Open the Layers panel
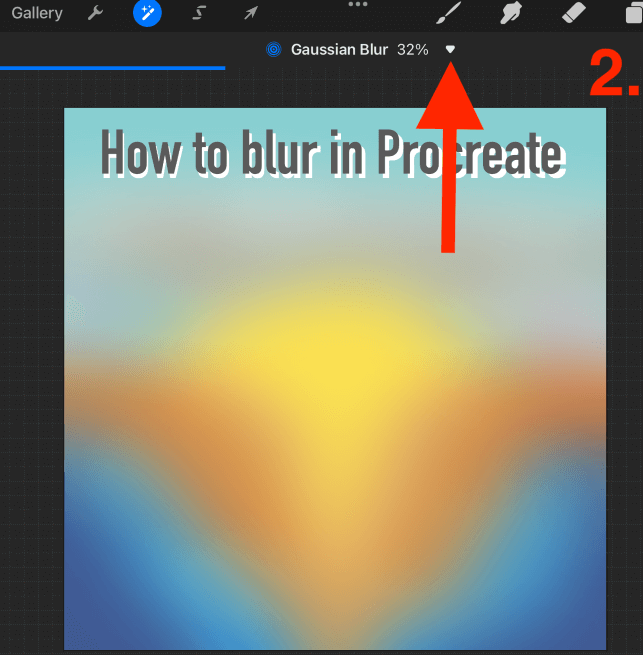Screen dimensions: 643x655 coord(634,13)
